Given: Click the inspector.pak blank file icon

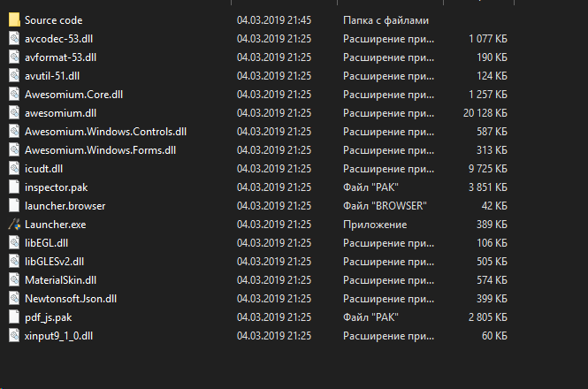Looking at the screenshot, I should (x=14, y=187).
